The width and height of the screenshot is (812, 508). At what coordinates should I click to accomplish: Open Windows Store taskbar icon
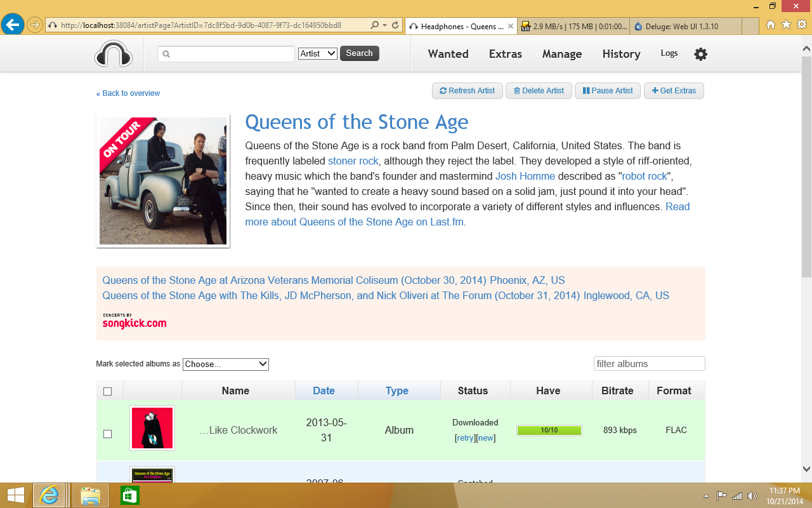click(129, 495)
